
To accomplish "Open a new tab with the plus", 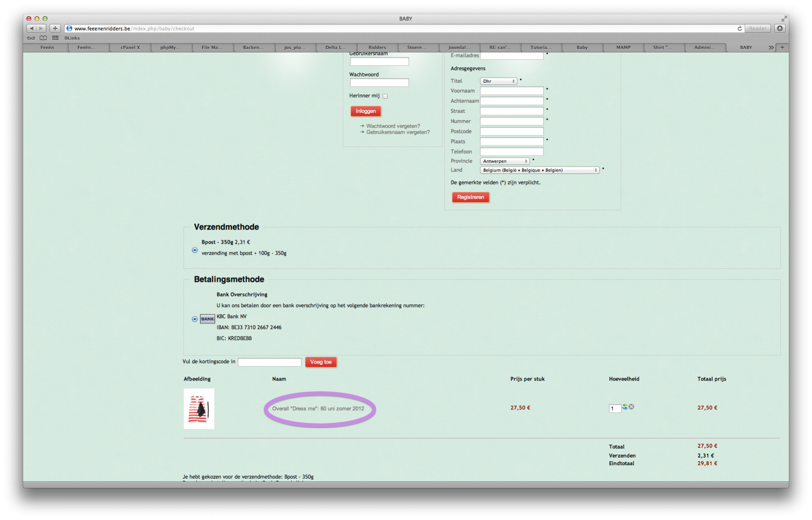I will 782,48.
